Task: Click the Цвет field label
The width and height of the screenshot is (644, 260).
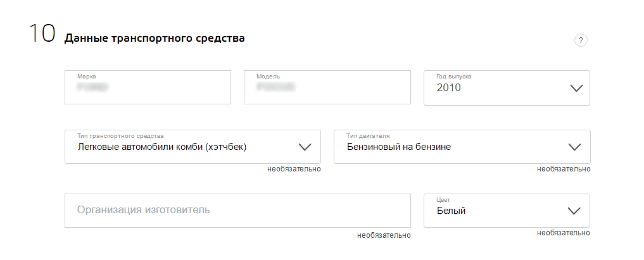Action: coord(443,200)
